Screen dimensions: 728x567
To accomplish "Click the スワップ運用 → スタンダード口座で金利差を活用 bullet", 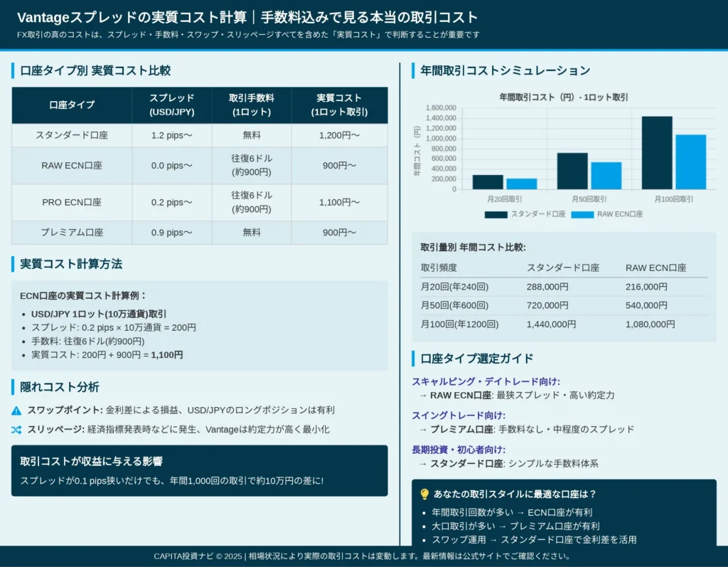I will [x=534, y=539].
